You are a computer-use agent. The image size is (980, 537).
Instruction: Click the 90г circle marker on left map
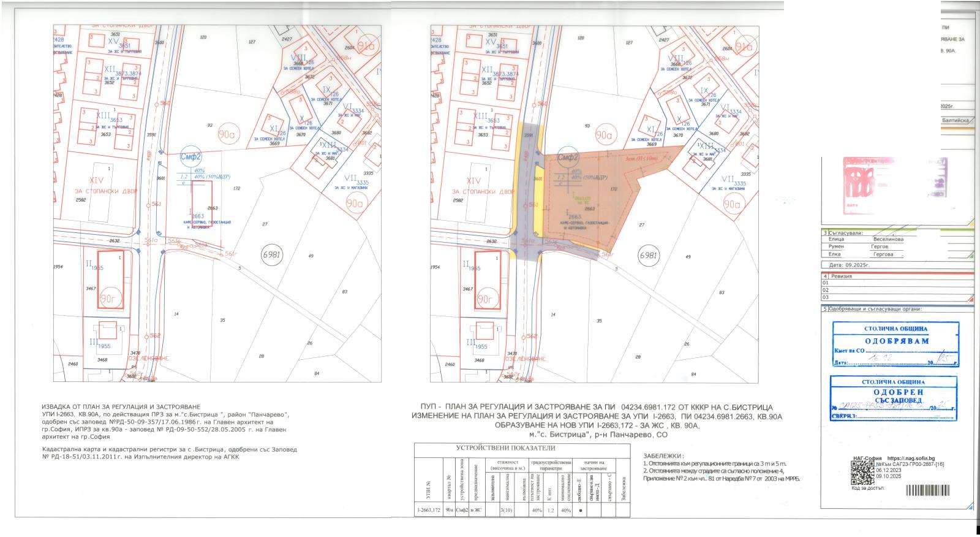pos(111,298)
